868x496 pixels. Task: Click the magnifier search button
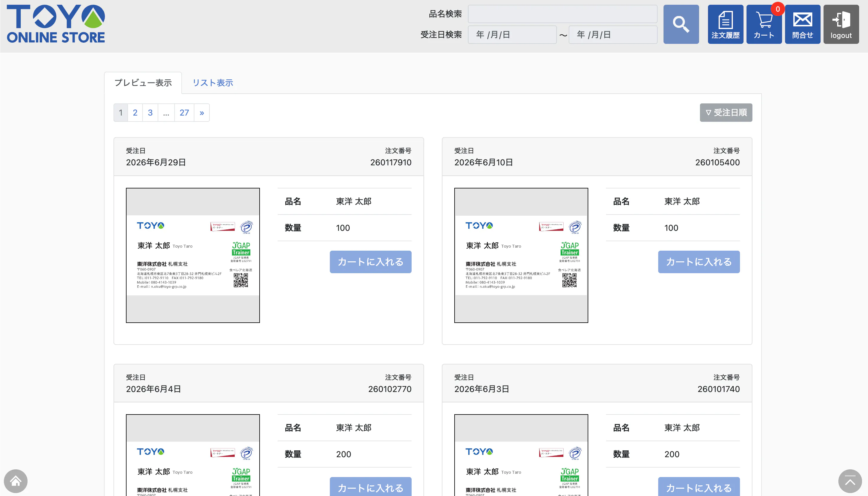tap(681, 24)
